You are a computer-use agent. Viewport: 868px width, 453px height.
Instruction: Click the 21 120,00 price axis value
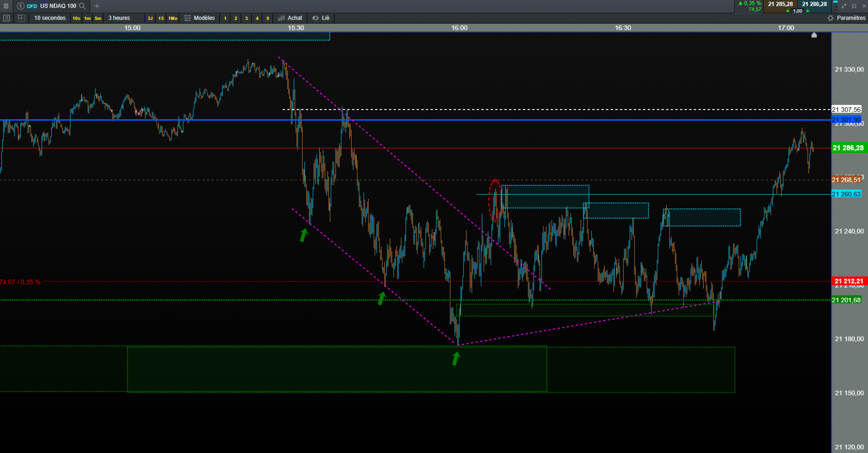pos(849,447)
